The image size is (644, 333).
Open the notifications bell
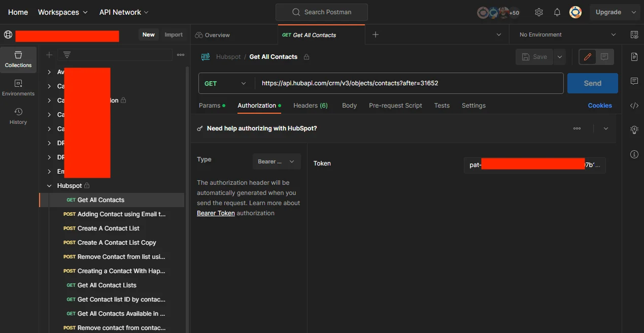click(557, 12)
